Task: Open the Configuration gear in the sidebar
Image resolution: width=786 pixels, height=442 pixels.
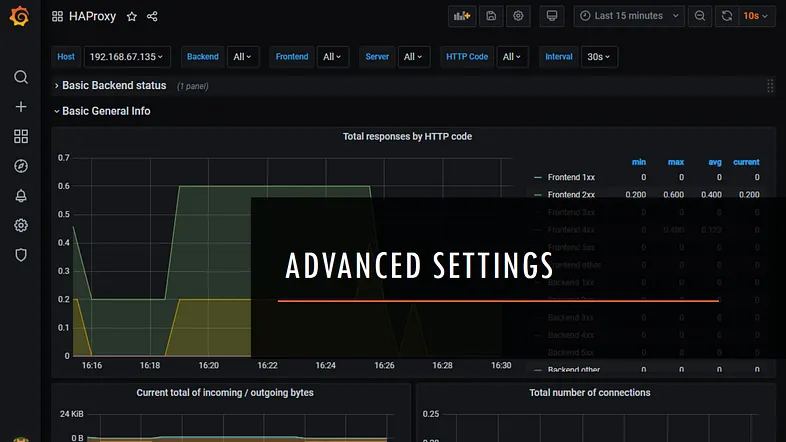Action: pyautogui.click(x=21, y=226)
